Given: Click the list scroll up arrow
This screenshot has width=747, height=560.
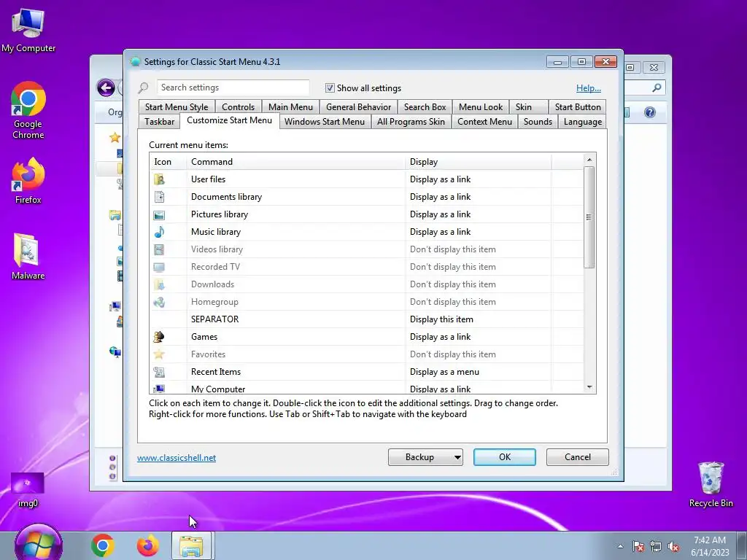Looking at the screenshot, I should coord(589,160).
